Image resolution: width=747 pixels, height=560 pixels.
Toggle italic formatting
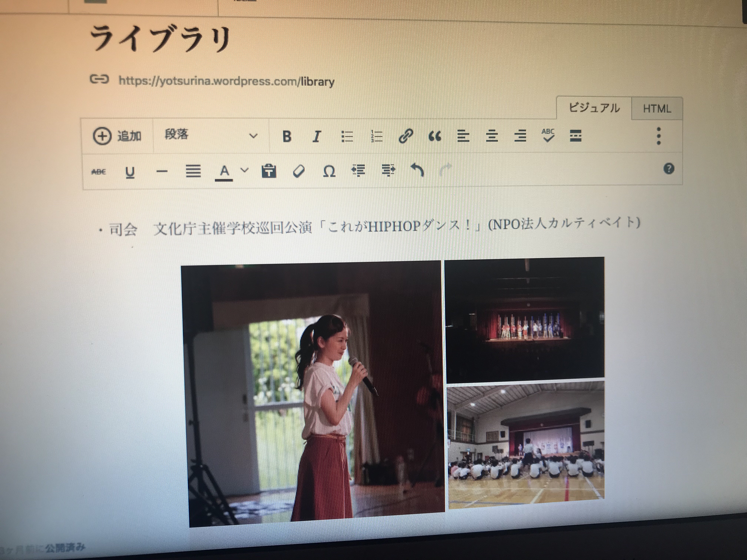tap(316, 136)
